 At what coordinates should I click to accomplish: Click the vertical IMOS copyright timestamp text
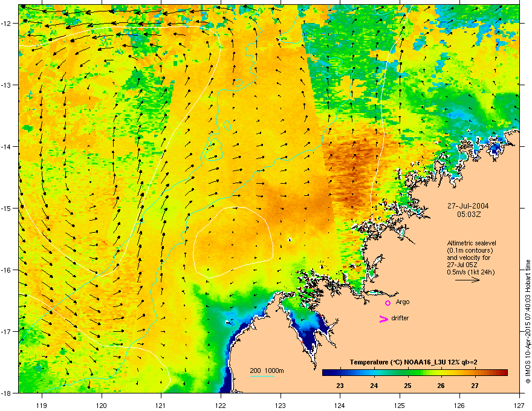(528, 322)
